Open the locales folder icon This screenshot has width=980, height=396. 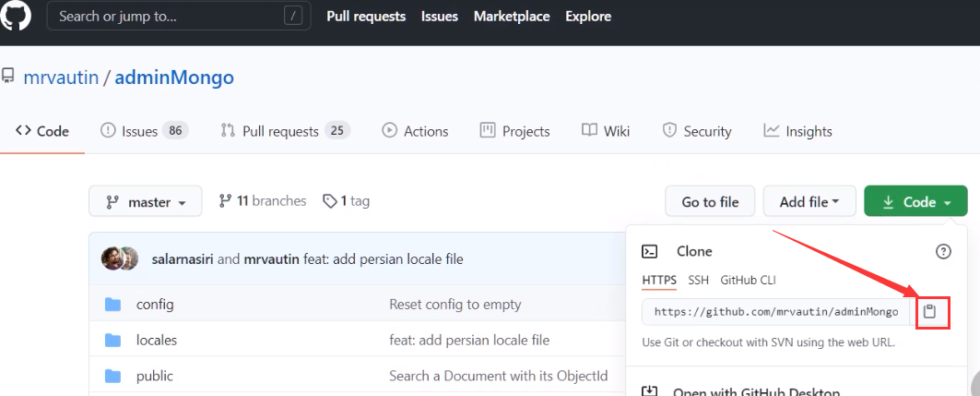coord(113,340)
